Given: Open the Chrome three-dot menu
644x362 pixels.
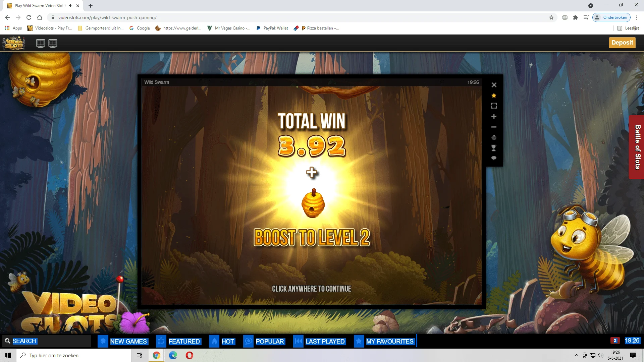Looking at the screenshot, I should [637, 17].
